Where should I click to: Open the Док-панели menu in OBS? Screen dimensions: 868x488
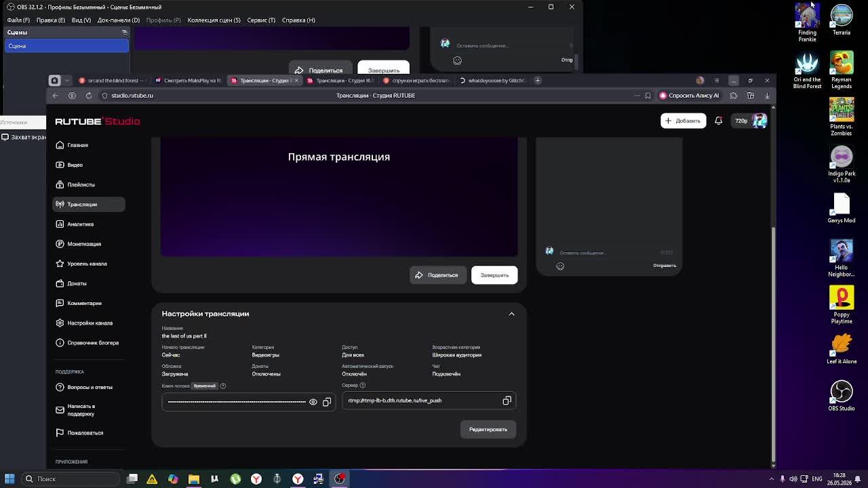119,20
